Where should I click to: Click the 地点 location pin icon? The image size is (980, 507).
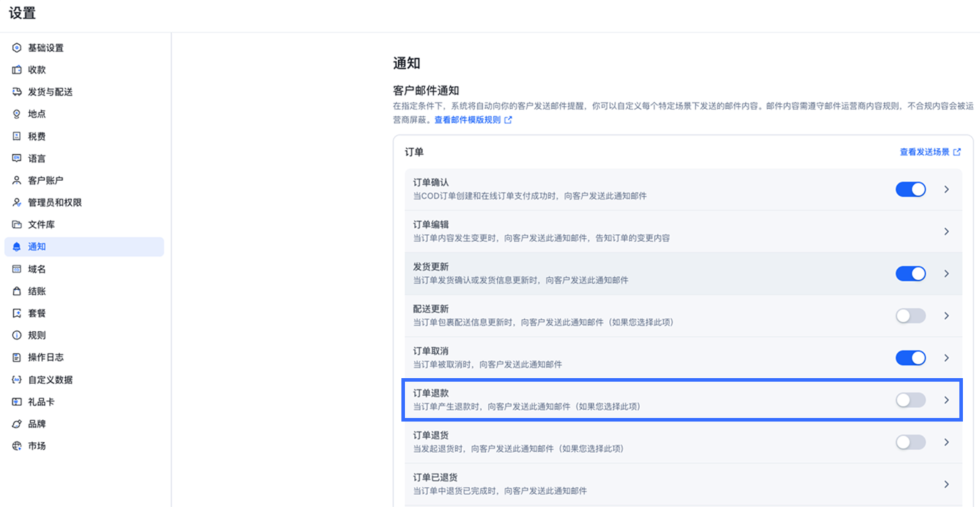point(17,114)
